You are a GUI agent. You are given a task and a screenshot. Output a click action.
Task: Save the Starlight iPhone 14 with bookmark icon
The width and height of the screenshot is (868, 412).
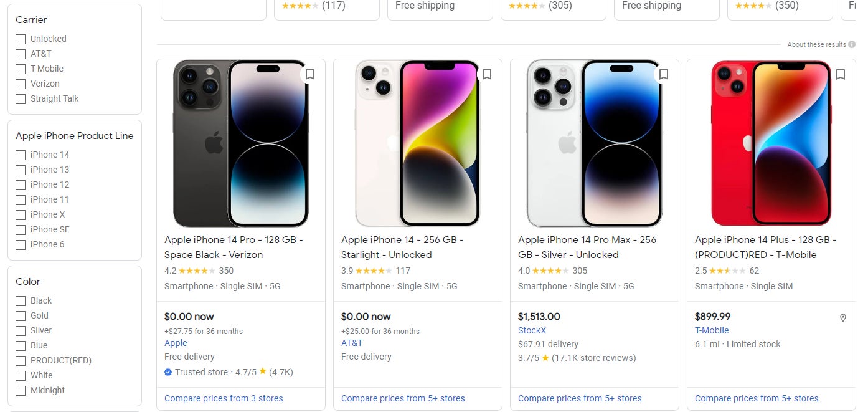click(x=486, y=74)
